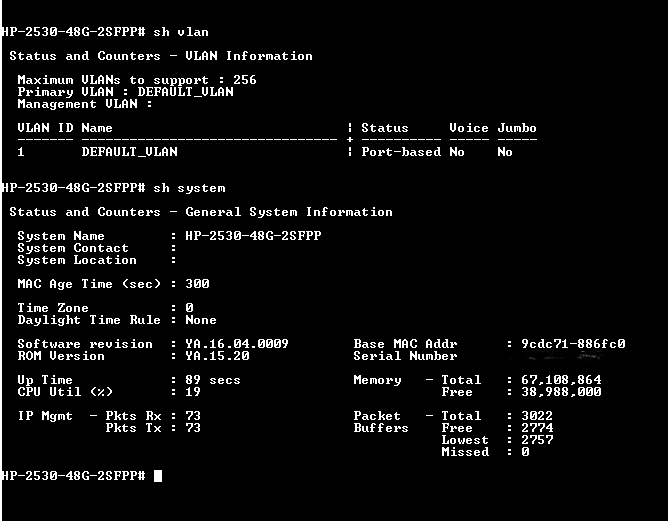Click memory free value 38,988,000
This screenshot has height=521, width=668.
(x=561, y=391)
